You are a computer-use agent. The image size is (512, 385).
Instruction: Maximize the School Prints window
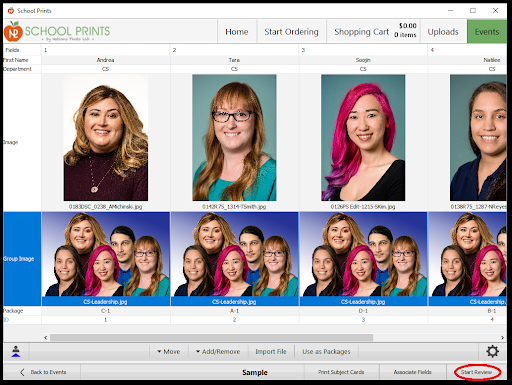point(473,11)
